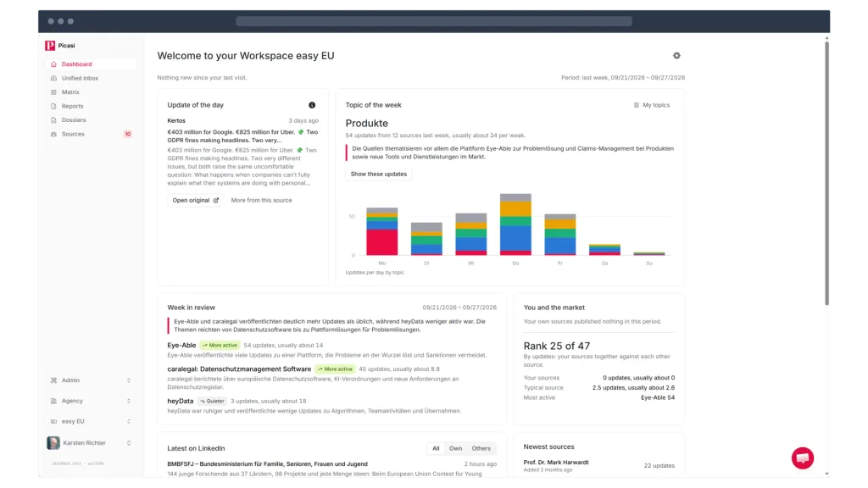This screenshot has height=488, width=868.
Task: Expand the Admin menu chevron
Action: pos(129,380)
